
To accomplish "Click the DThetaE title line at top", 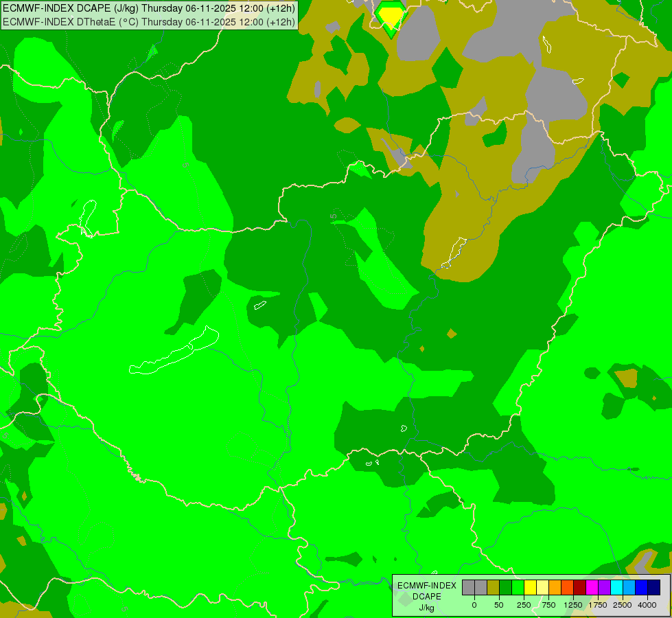I will pos(149,21).
